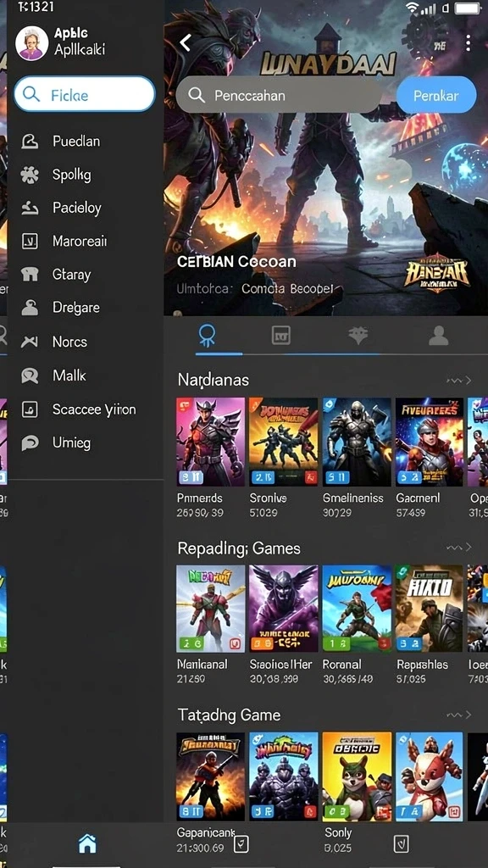Image resolution: width=488 pixels, height=868 pixels.
Task: Click the Ficlae search box in sidebar
Action: pyautogui.click(x=84, y=94)
